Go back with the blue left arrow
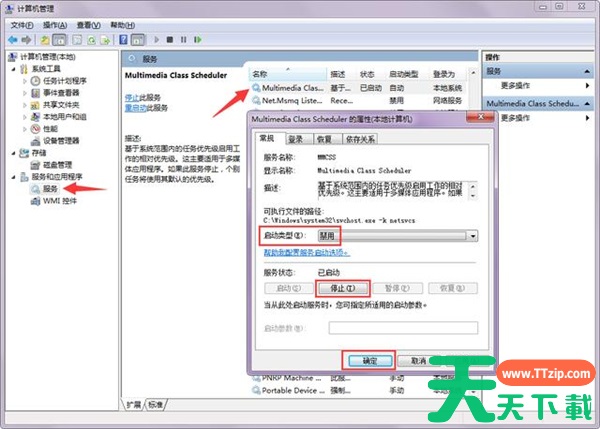Screen dimensions: 600x429 13,40
